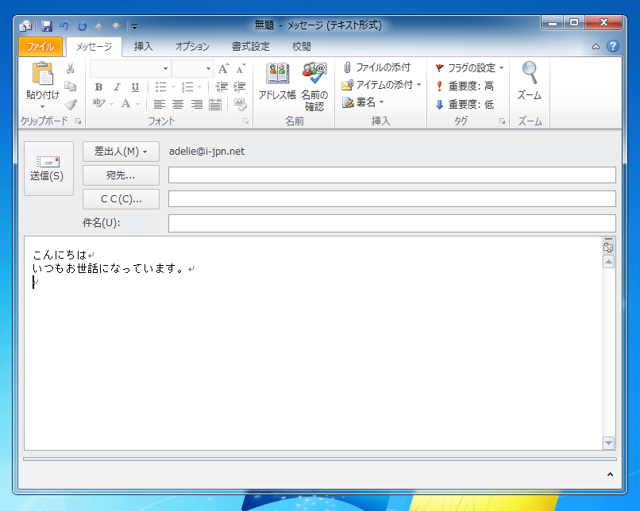Click Check Names (名前の確認) icon
This screenshot has width=640, height=511.
click(x=314, y=86)
